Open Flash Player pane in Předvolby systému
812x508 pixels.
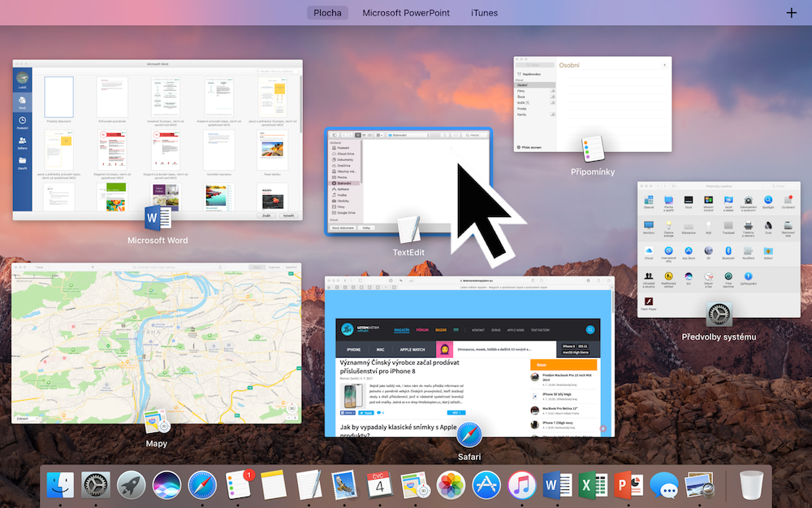(x=648, y=303)
